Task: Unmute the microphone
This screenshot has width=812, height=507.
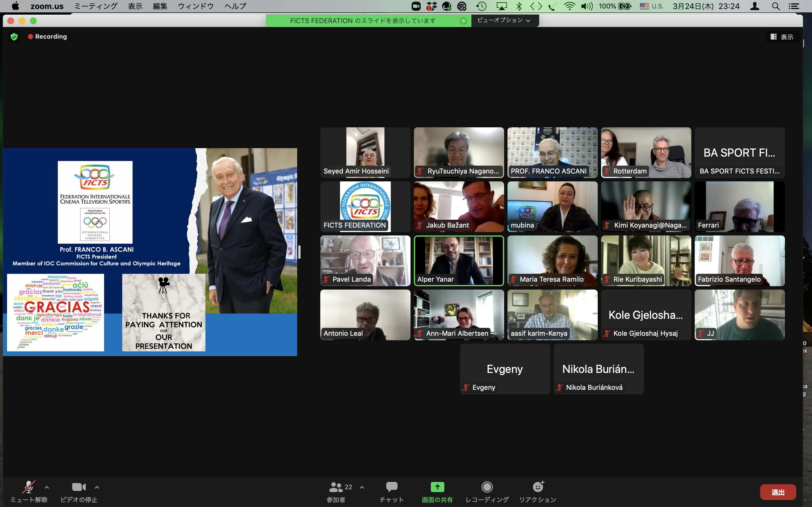Action: pos(28,487)
